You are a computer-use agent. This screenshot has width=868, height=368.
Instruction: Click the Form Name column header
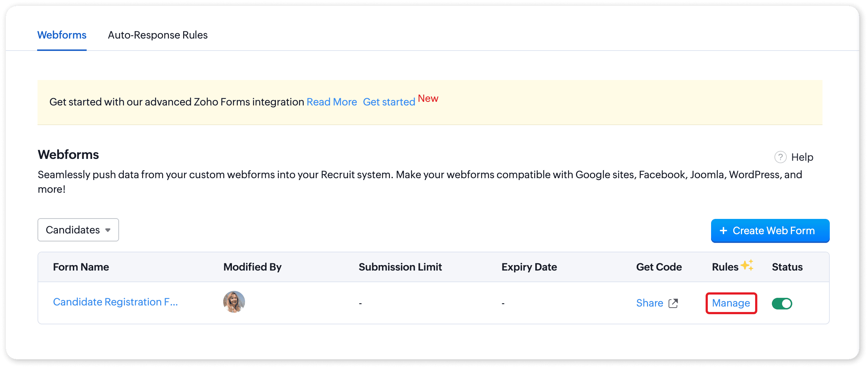click(x=81, y=267)
